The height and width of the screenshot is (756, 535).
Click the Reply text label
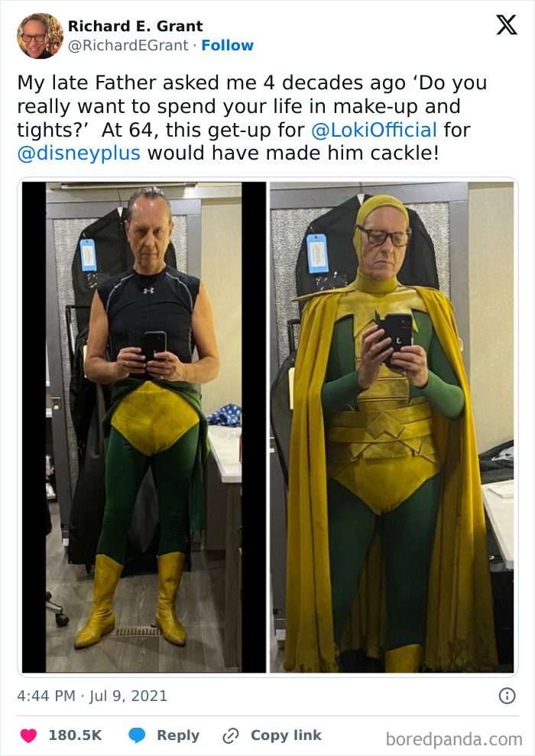point(178,735)
